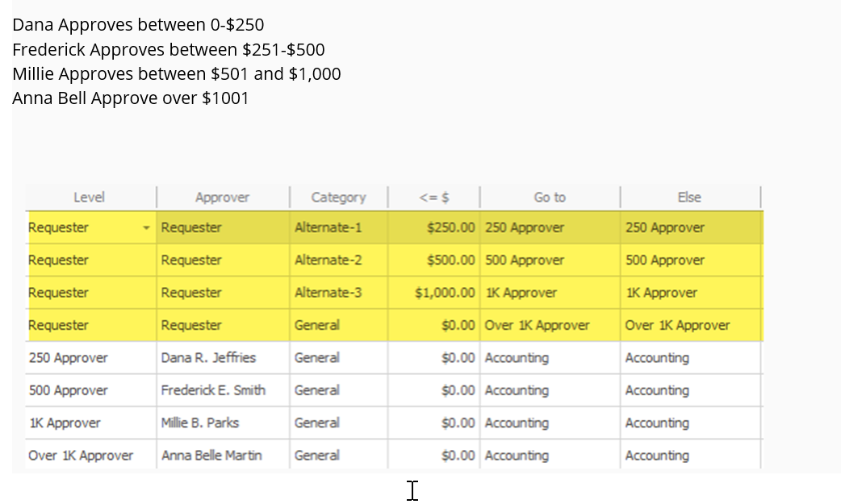Select the Alternate-2 category cell
This screenshot has width=841, height=504.
tap(328, 260)
